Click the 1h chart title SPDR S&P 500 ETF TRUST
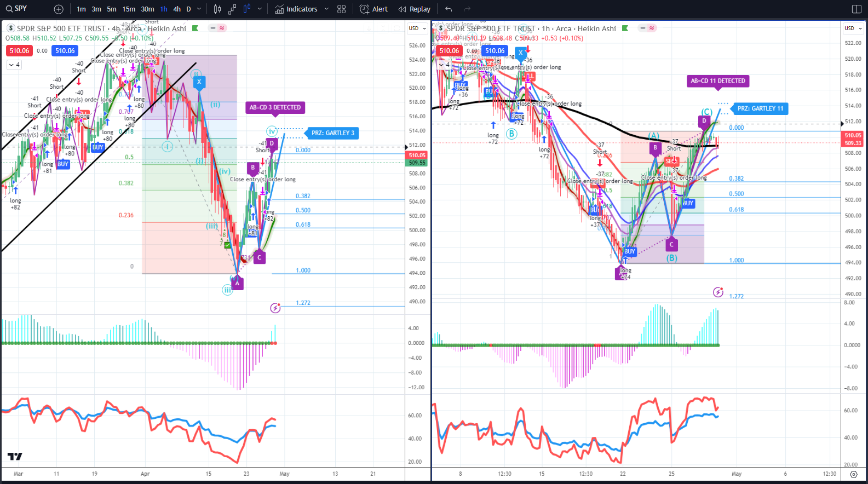The height and width of the screenshot is (484, 868). coord(491,28)
